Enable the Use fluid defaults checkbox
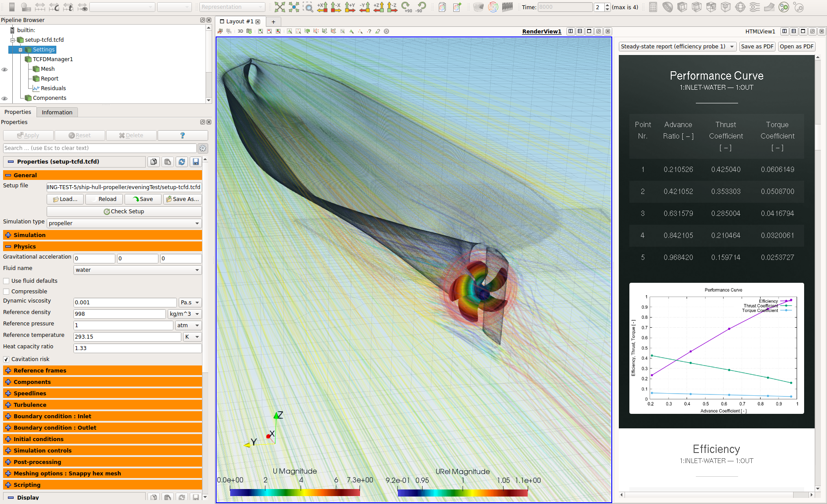Image resolution: width=827 pixels, height=504 pixels. pyautogui.click(x=6, y=281)
